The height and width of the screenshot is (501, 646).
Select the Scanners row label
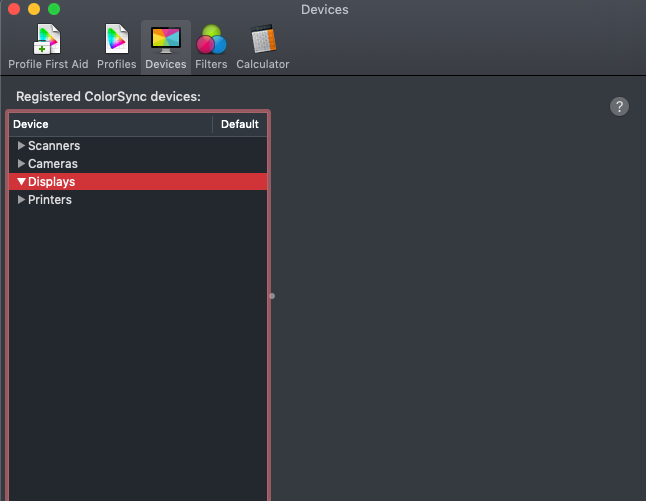pos(54,146)
